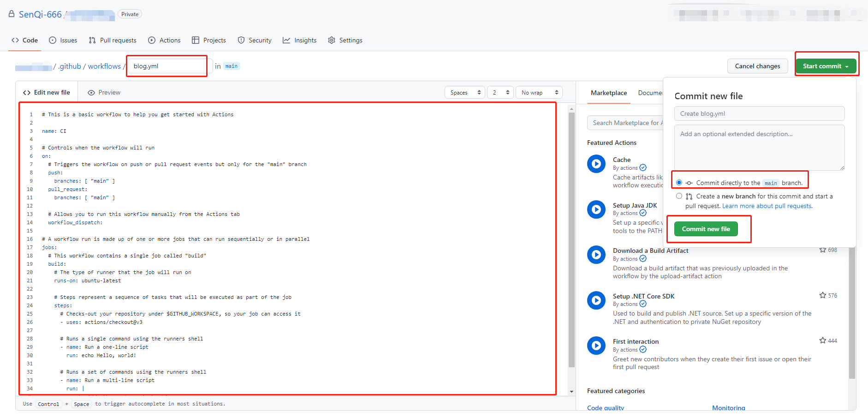Open the Code tab
The height and width of the screenshot is (418, 868).
click(25, 40)
